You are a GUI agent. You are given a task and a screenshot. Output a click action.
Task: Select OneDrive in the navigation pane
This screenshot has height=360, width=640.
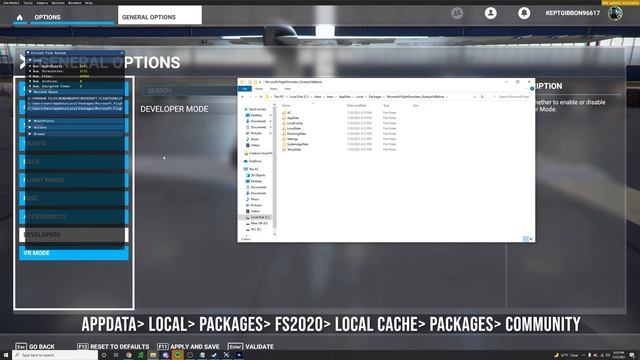coord(252,161)
